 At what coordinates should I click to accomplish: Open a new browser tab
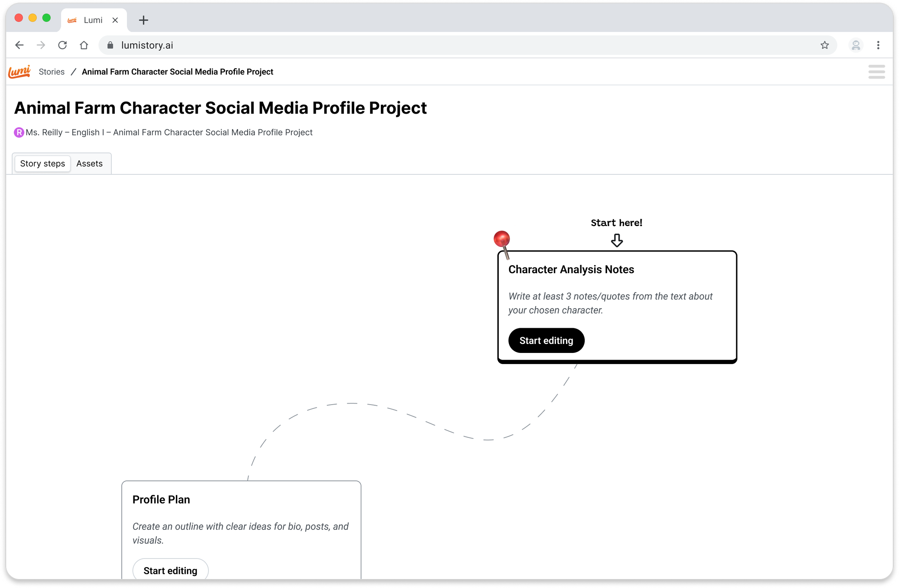[143, 20]
